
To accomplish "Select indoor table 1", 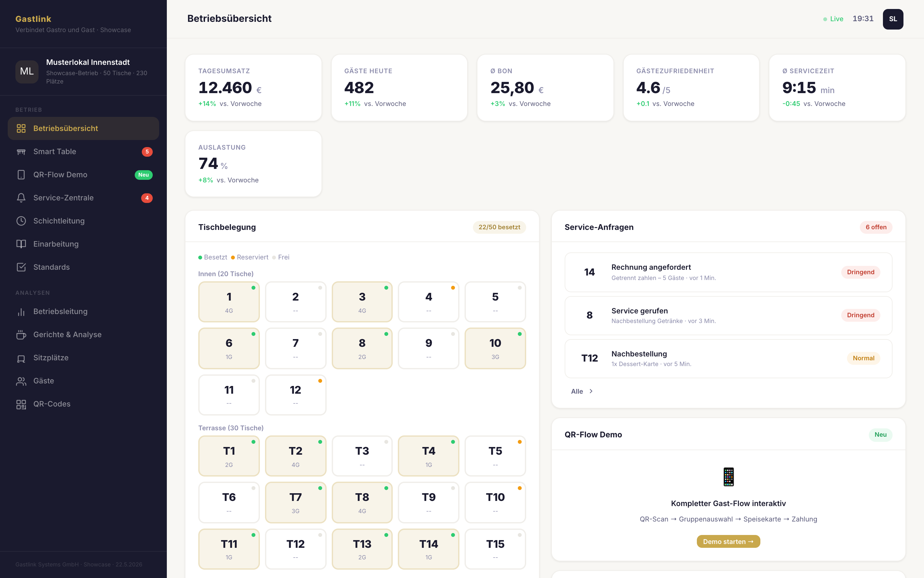I will 229,302.
